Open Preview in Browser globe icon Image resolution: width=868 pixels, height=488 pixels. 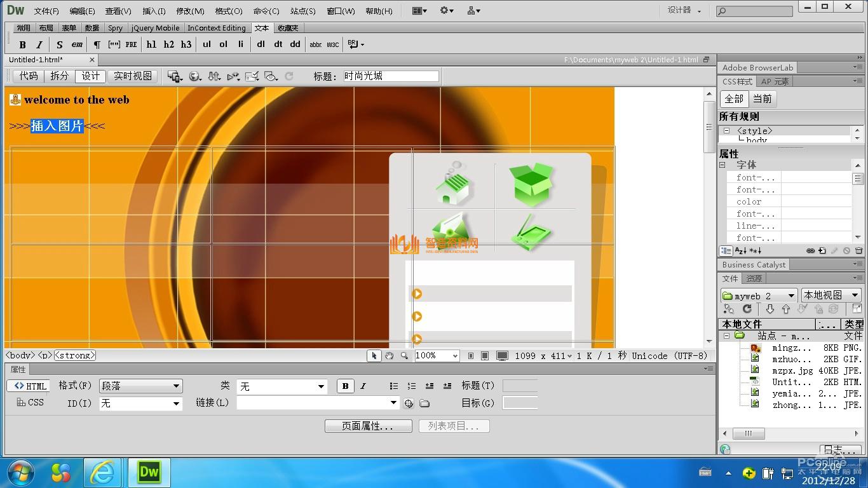click(x=194, y=76)
